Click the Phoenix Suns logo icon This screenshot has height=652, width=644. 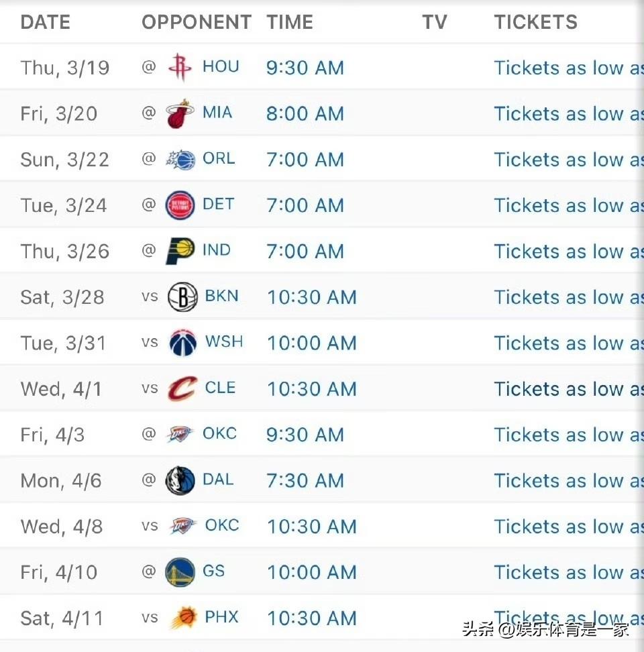coord(182,618)
